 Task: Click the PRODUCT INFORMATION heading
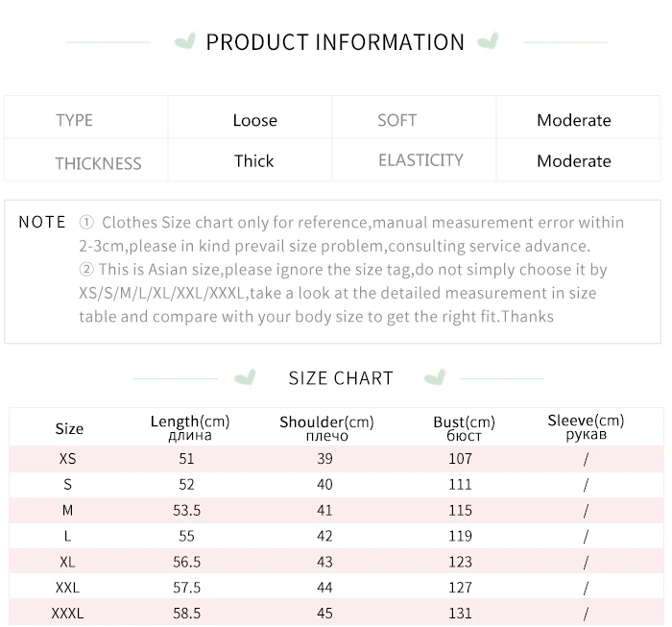[x=335, y=42]
